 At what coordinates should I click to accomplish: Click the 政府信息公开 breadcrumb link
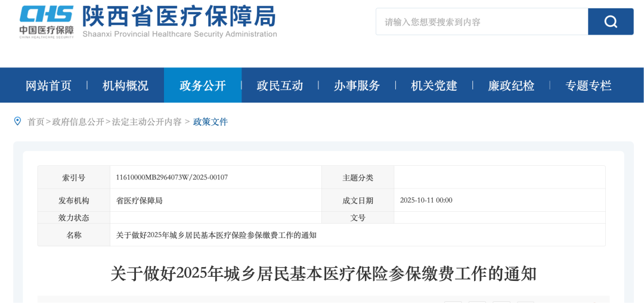coord(78,122)
